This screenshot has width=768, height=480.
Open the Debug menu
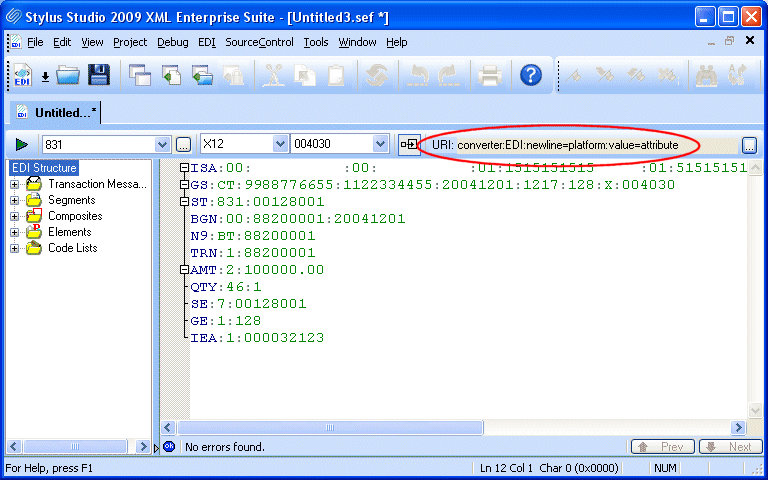(173, 42)
